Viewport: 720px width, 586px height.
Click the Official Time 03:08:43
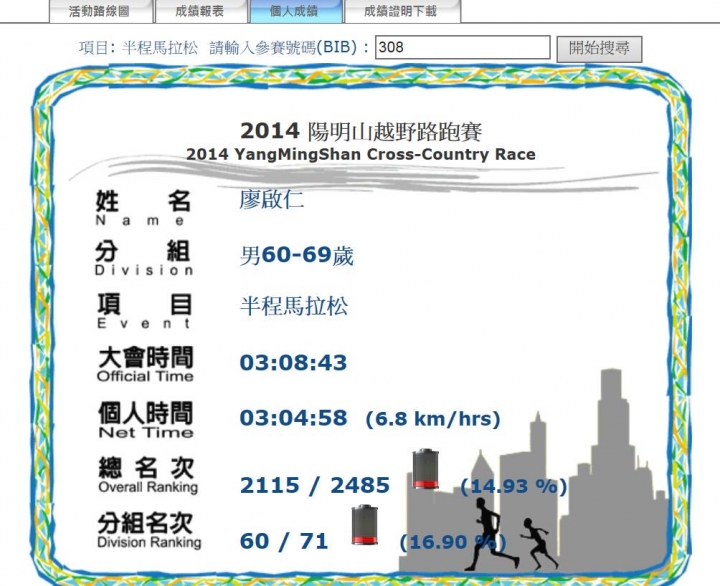tap(293, 362)
